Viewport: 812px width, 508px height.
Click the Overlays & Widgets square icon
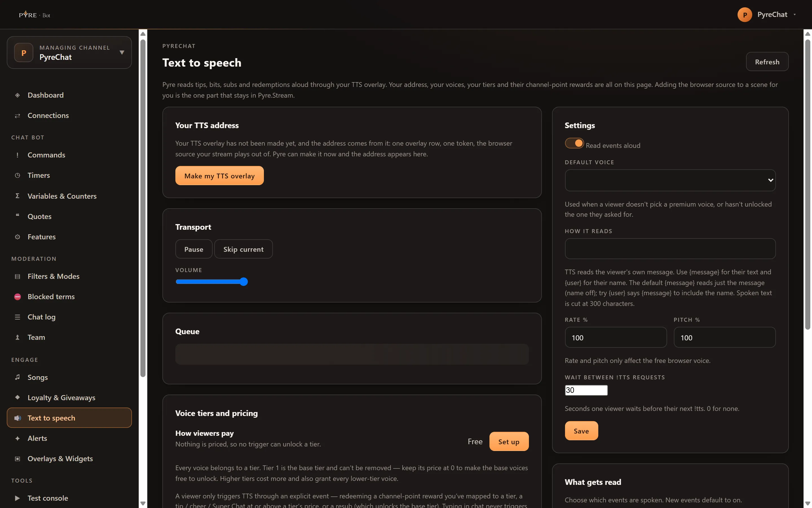click(17, 459)
